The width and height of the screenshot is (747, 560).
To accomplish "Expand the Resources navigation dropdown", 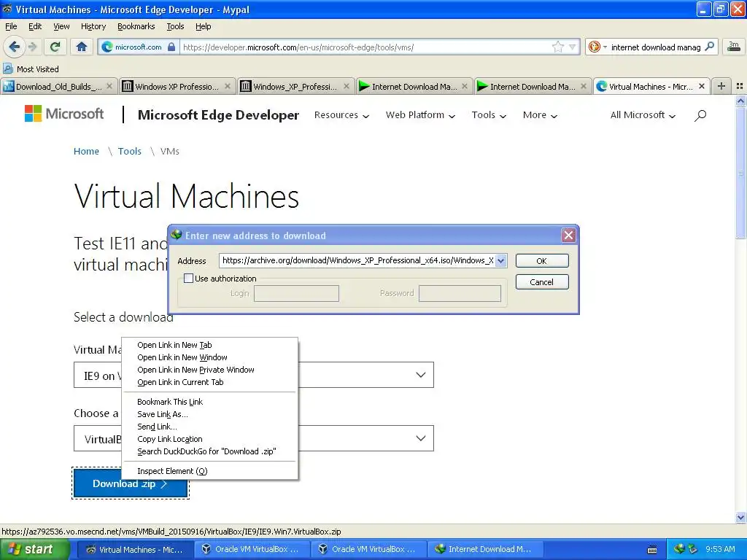I will tap(341, 114).
